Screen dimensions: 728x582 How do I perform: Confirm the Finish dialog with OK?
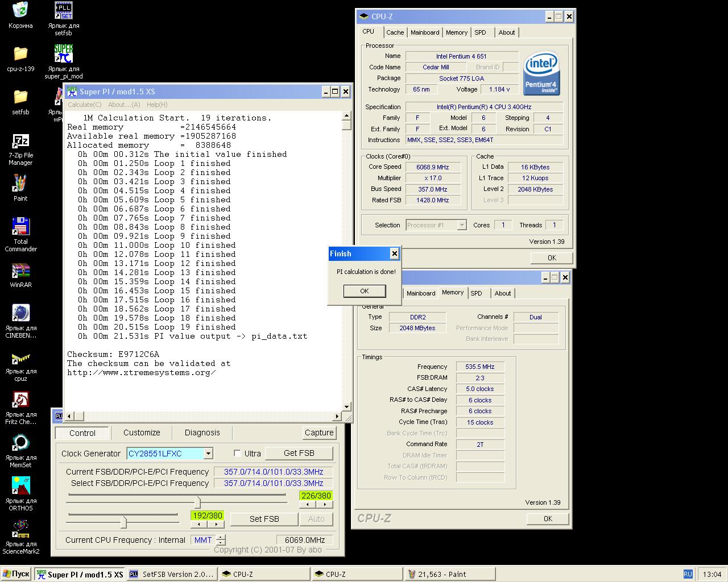pyautogui.click(x=365, y=291)
